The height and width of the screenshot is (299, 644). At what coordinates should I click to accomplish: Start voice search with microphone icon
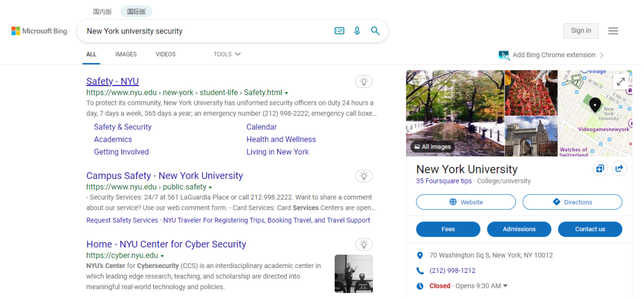click(x=357, y=31)
